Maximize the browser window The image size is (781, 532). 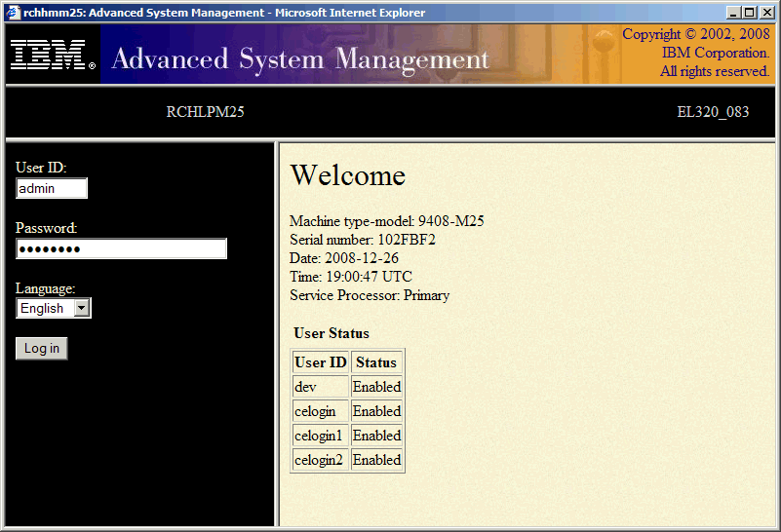tap(750, 13)
